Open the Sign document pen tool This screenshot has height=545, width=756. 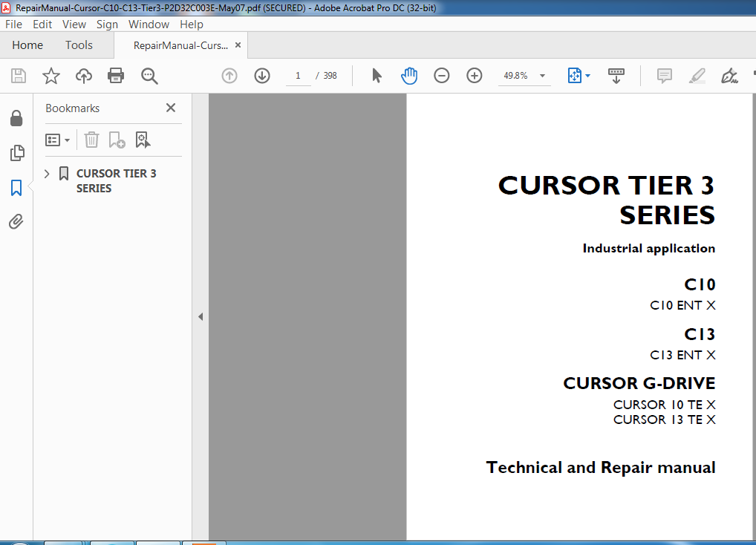[x=729, y=76]
